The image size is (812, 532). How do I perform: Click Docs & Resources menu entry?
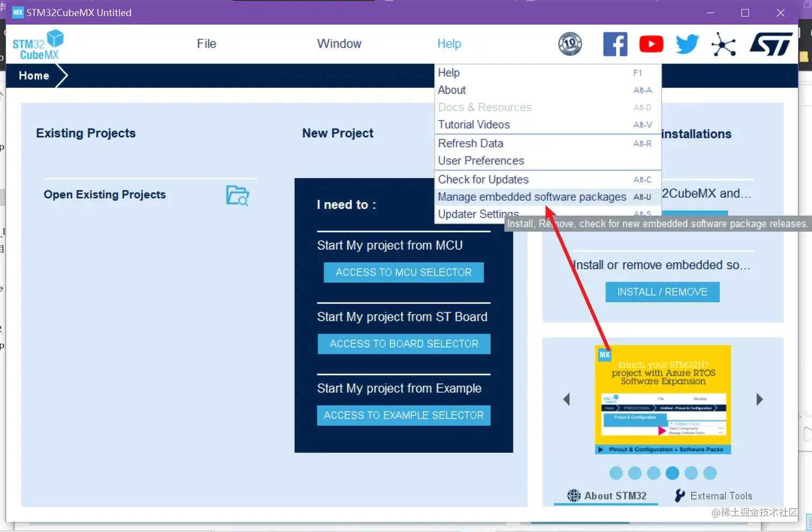tap(548, 107)
